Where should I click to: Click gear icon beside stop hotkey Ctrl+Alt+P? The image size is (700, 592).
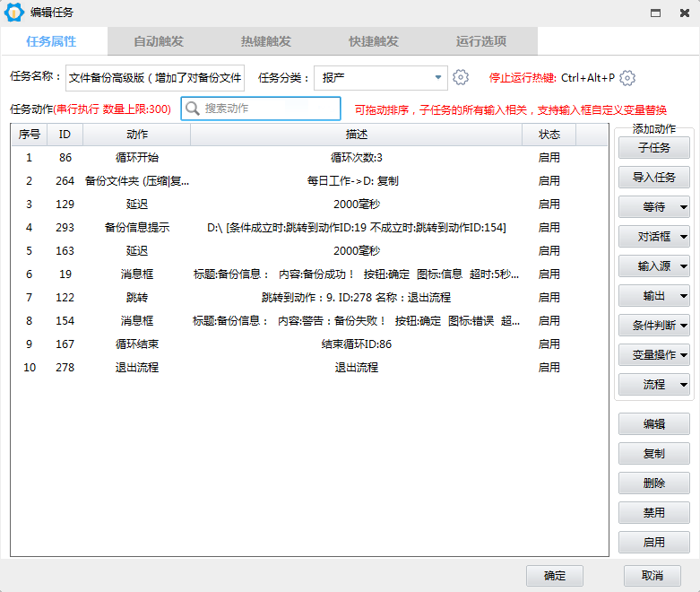pos(627,77)
